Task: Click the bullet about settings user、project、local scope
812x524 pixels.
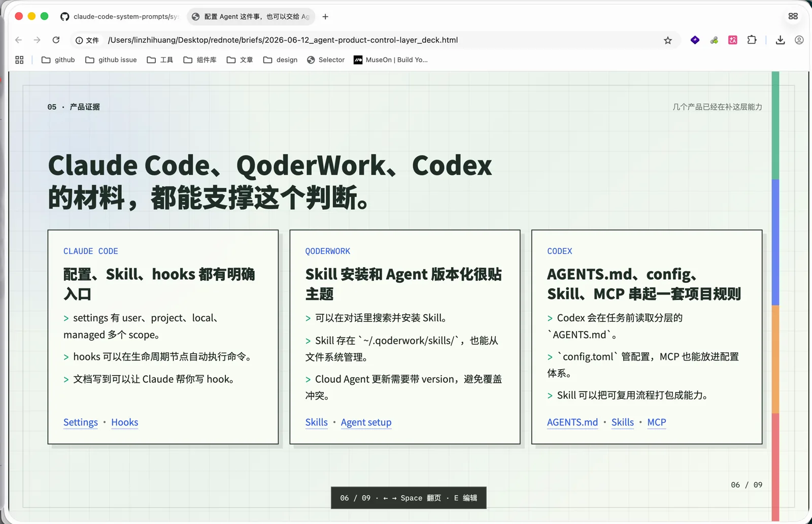Action: 141,326
